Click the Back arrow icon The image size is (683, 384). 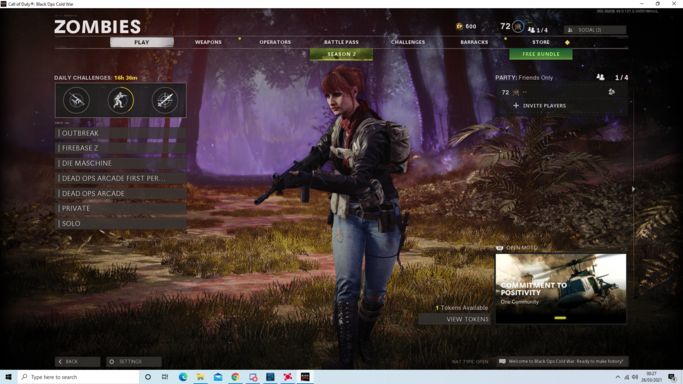60,361
